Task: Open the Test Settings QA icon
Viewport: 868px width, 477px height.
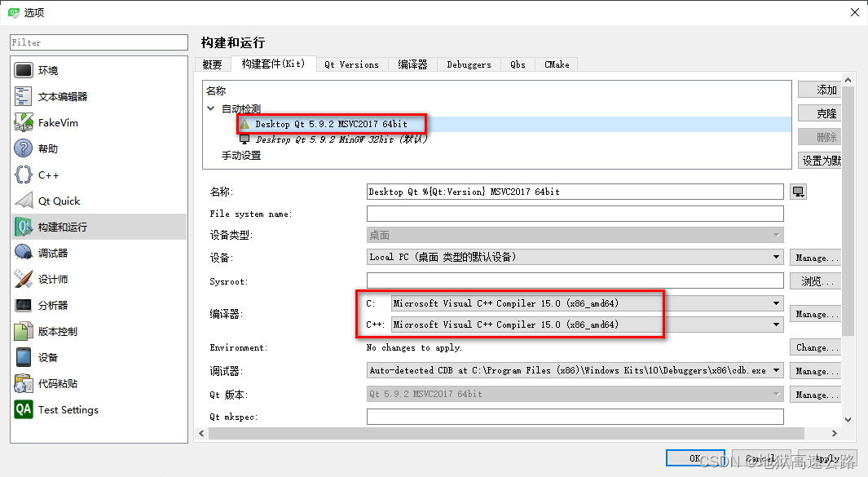Action: click(24, 409)
